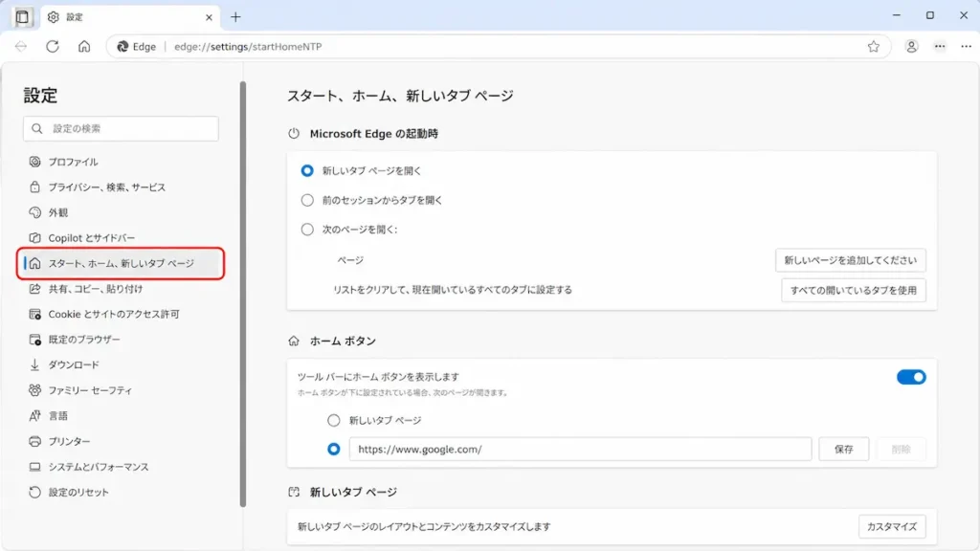Select 前のセッションからタブを開く option
The height and width of the screenshot is (551, 980).
(x=307, y=200)
